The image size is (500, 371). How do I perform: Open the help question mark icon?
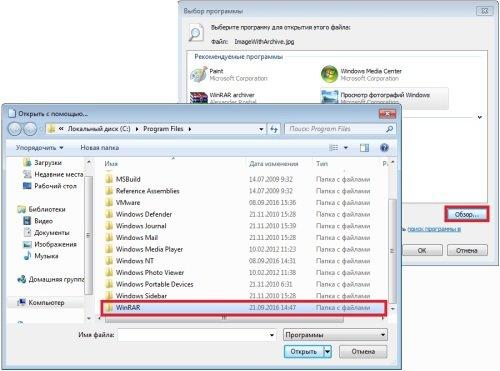pyautogui.click(x=384, y=148)
